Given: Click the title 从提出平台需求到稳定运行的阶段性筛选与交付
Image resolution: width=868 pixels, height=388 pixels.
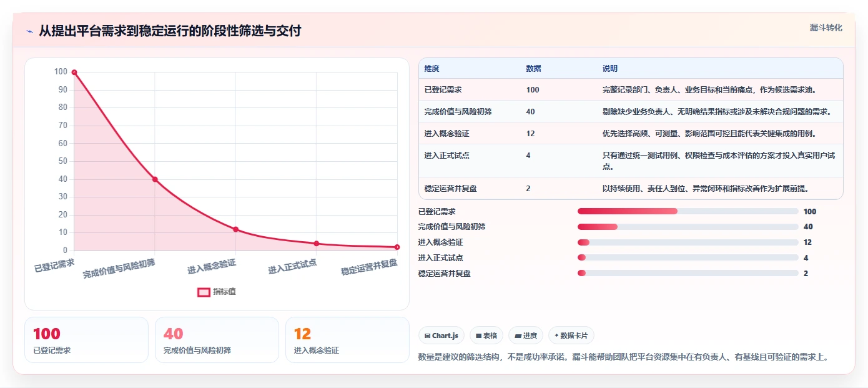Looking at the screenshot, I should point(170,31).
